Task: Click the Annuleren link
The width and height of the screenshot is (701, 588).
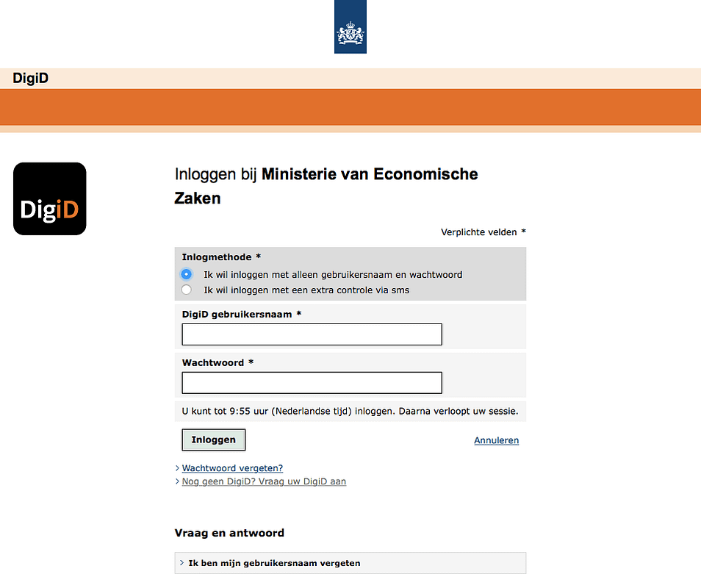Action: click(496, 440)
